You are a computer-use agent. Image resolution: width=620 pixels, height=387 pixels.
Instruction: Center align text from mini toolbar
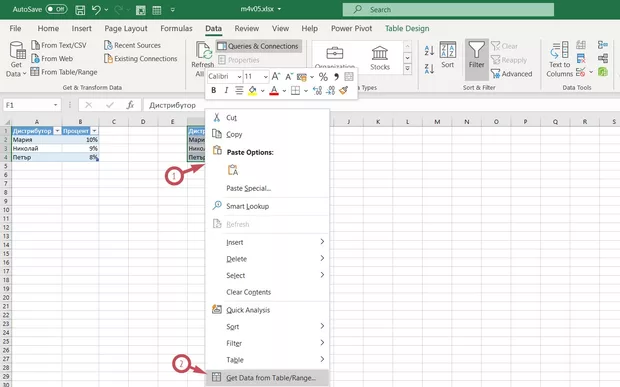pos(239,91)
